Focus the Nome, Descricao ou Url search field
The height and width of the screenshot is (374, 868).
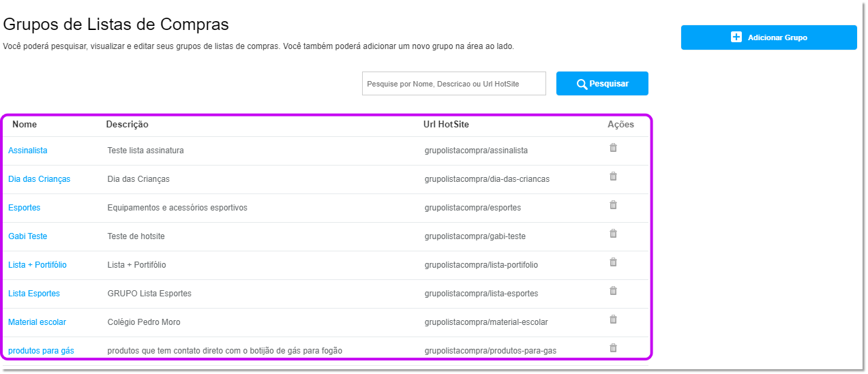point(454,84)
